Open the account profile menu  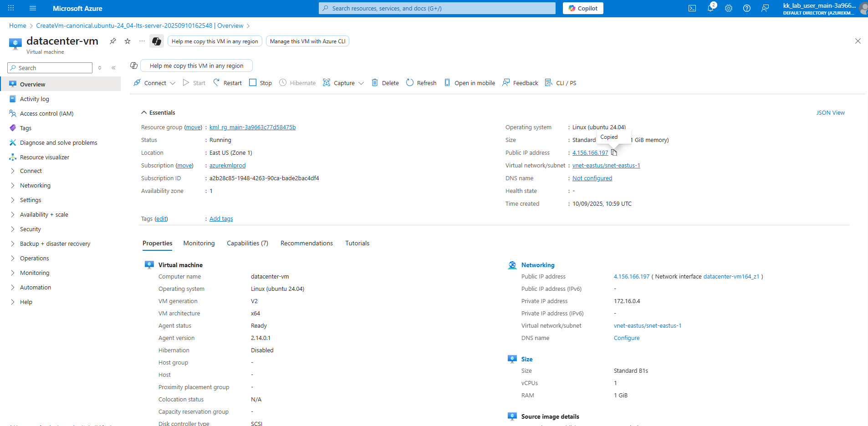(824, 9)
